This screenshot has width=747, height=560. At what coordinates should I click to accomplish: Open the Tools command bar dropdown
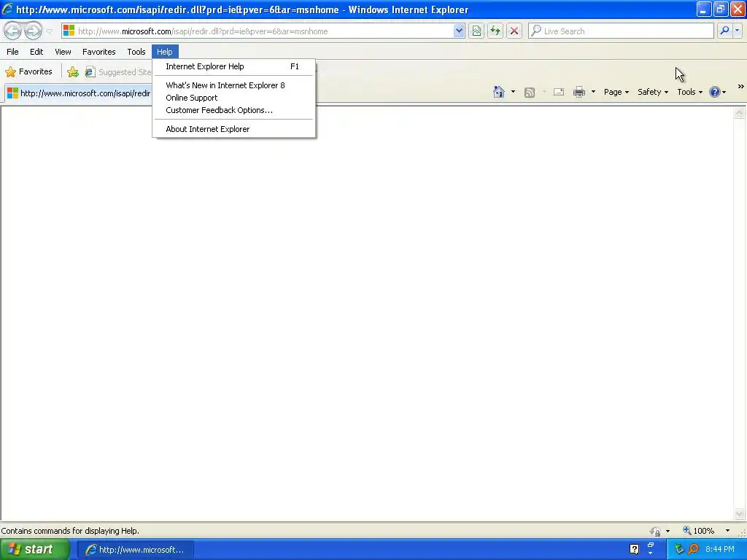pyautogui.click(x=689, y=92)
